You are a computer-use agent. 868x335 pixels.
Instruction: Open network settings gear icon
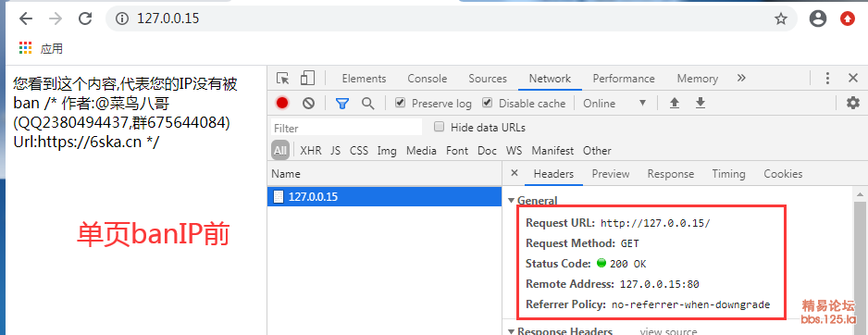tap(853, 103)
